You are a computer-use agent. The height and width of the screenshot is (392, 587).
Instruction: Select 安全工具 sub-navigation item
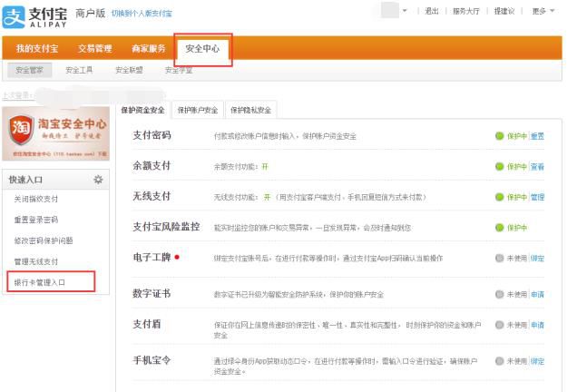[x=79, y=70]
